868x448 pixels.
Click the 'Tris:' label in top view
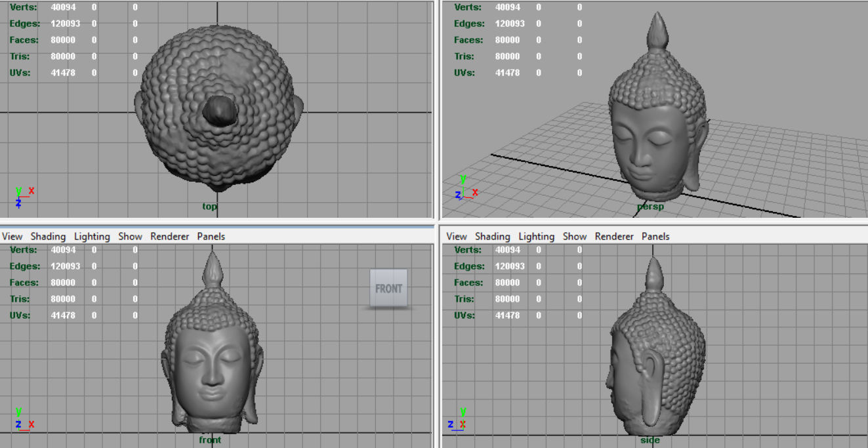[x=20, y=56]
